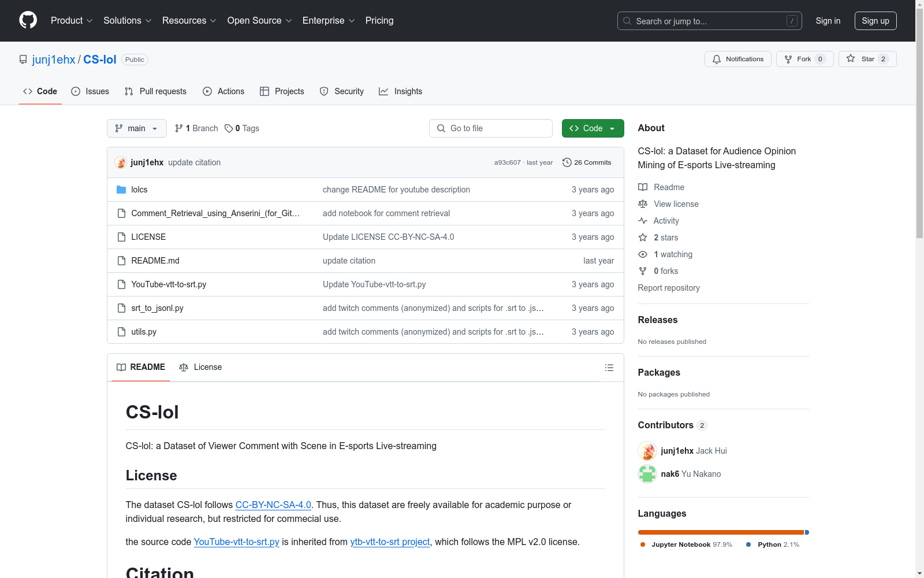Expand the Open Source menu
The image size is (924, 578).
coord(260,21)
